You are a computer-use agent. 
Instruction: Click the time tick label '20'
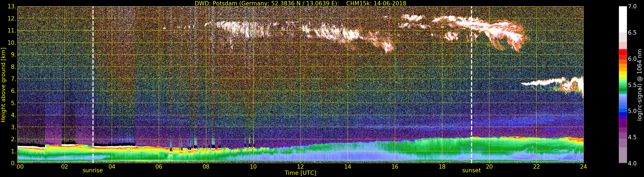click(x=489, y=167)
